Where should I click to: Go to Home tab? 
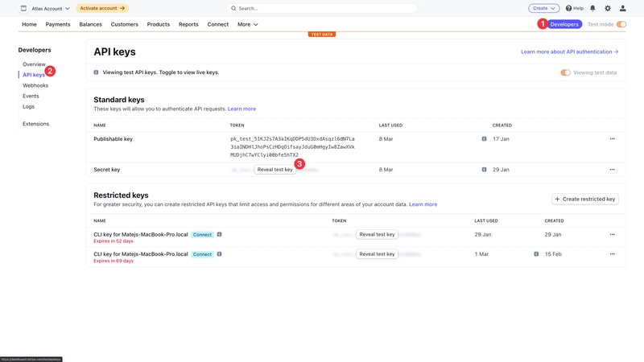pos(29,24)
